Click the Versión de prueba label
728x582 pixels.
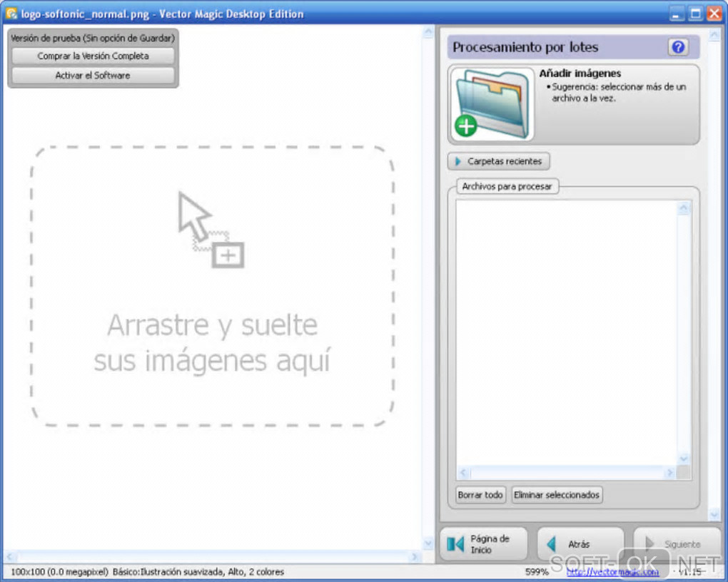coord(93,38)
